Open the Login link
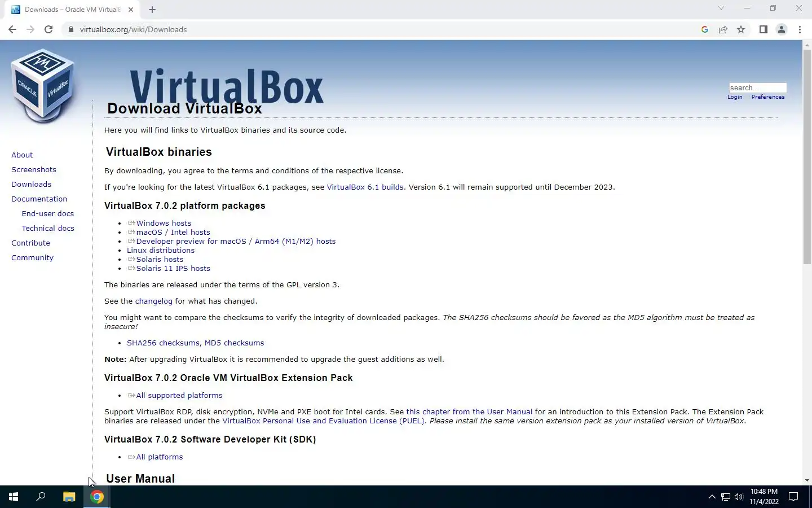Image resolution: width=812 pixels, height=508 pixels. click(735, 97)
